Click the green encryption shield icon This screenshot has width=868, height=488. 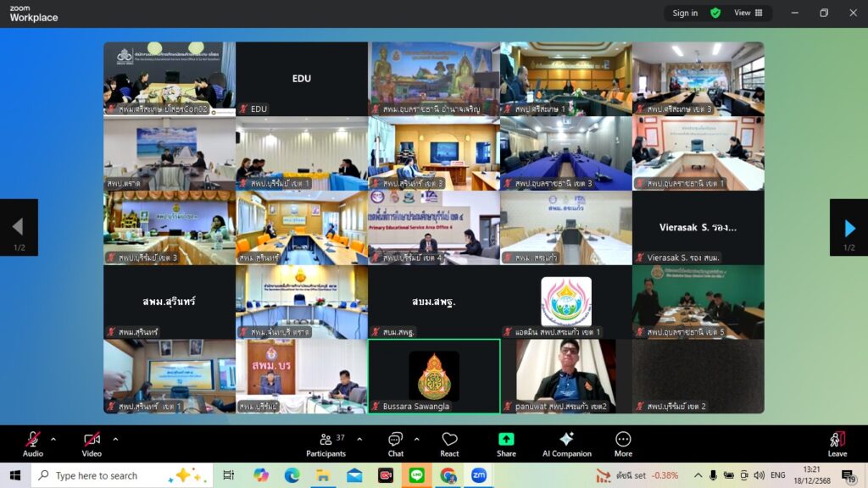click(715, 13)
